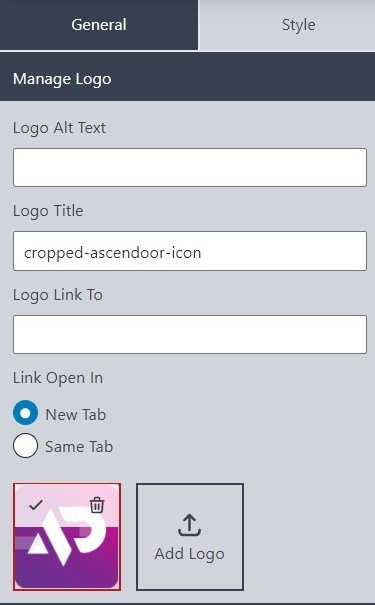Focus the Logo Alt Text input field

[x=190, y=167]
